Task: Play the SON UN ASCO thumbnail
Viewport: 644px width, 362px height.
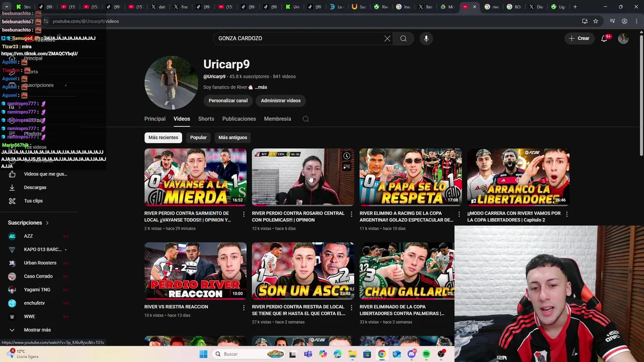Action: [x=303, y=271]
